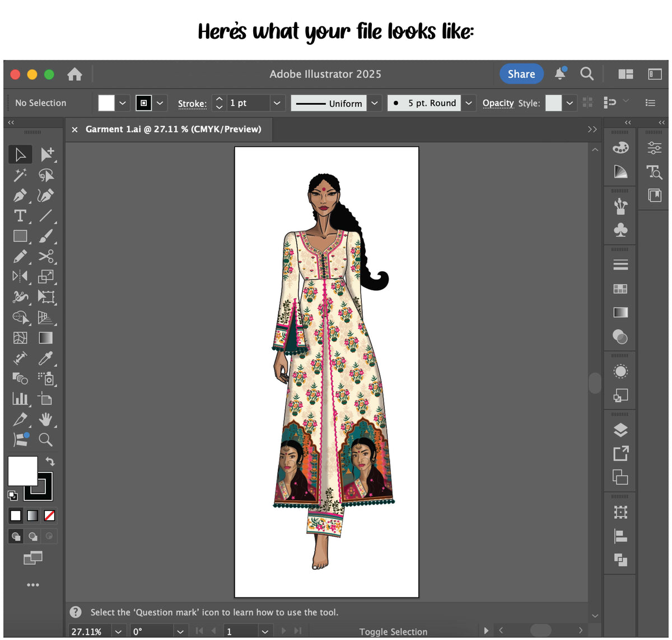Close the Garment 1.ai tab
Screen dimensions: 672x640
[74, 129]
